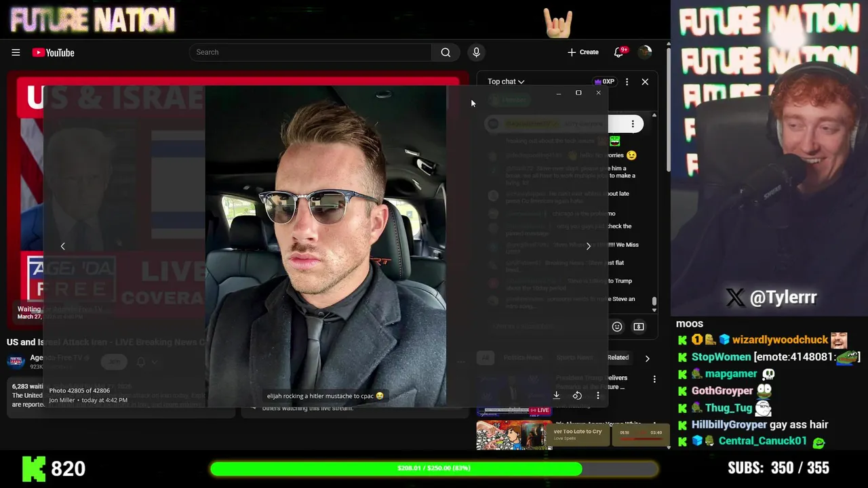Show previous photo in image viewer
868x488 pixels.
pos(62,246)
